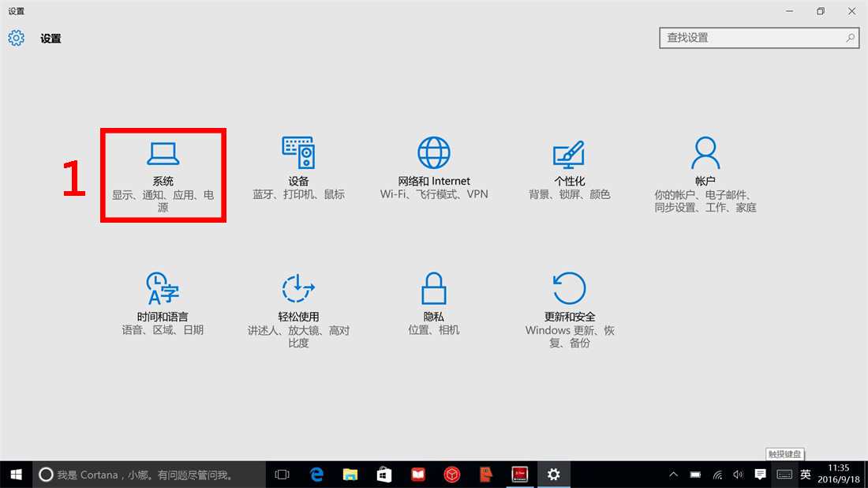Open 轻松使用 (Ease of Access) settings
868x488 pixels.
(298, 308)
